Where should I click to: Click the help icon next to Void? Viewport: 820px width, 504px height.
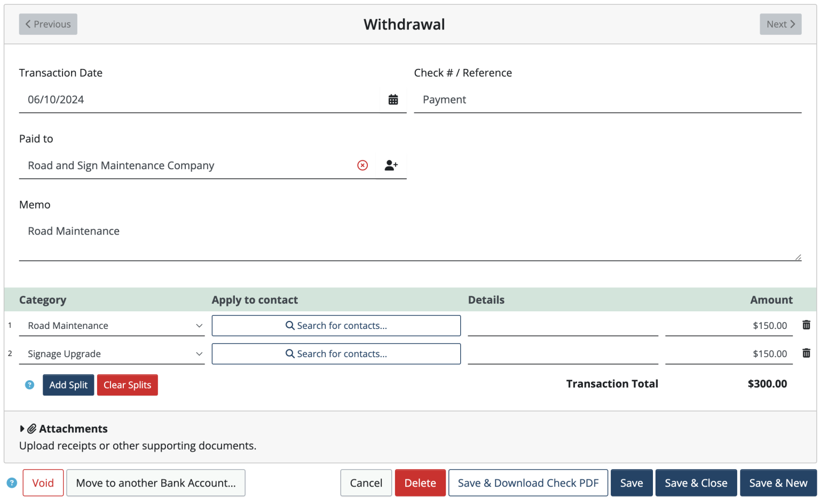click(x=12, y=483)
